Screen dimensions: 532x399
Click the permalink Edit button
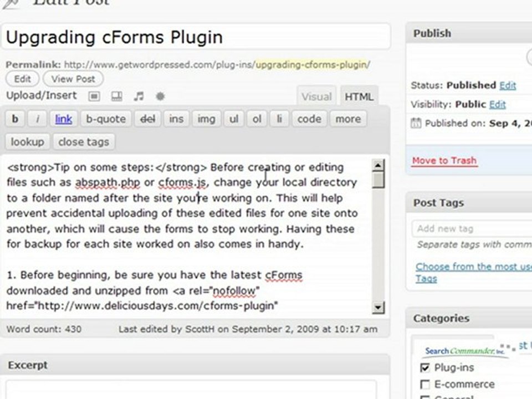(22, 79)
